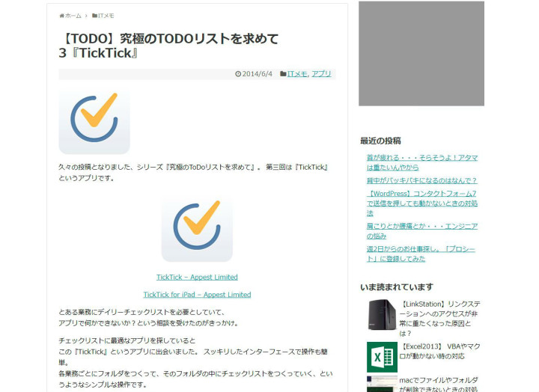The image size is (539, 392).
Task: Click the mac post thumbnail image
Action: pyautogui.click(x=382, y=384)
